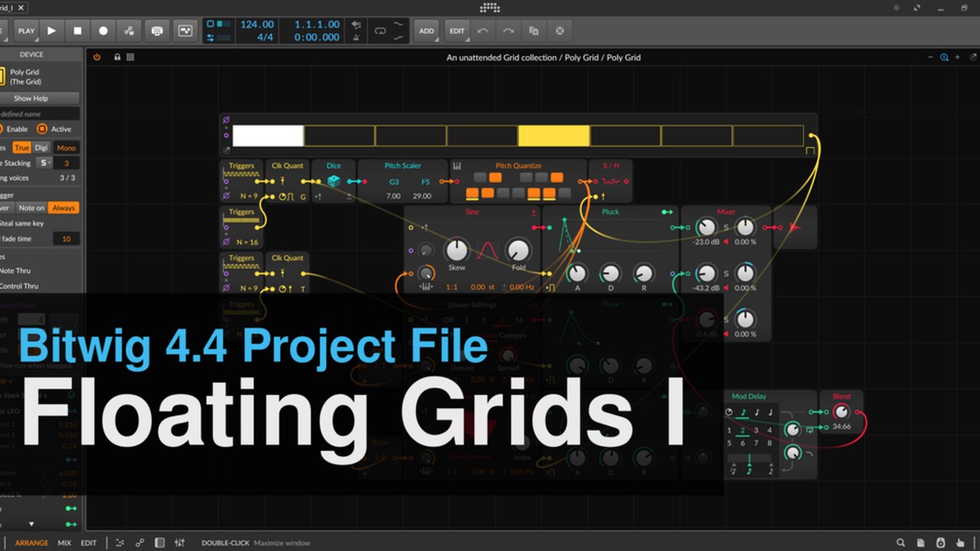Click the duplicate icon in toolbar
The height and width of the screenshot is (551, 980).
(x=534, y=31)
